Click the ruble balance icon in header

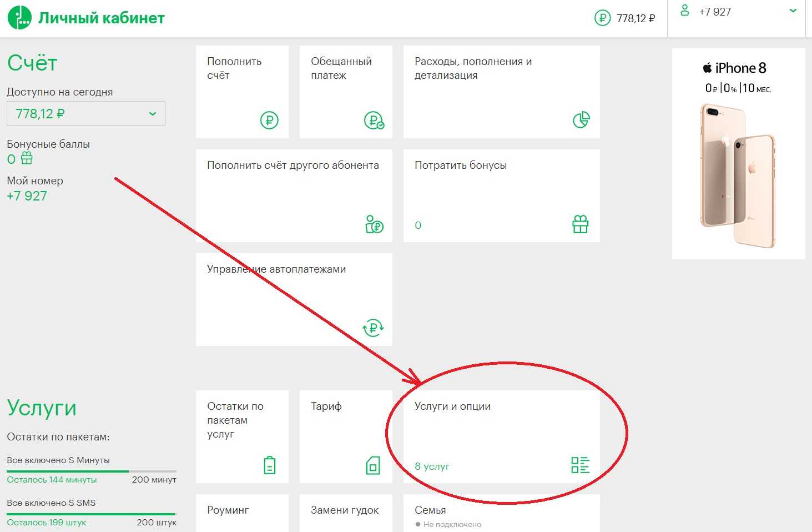click(x=602, y=18)
